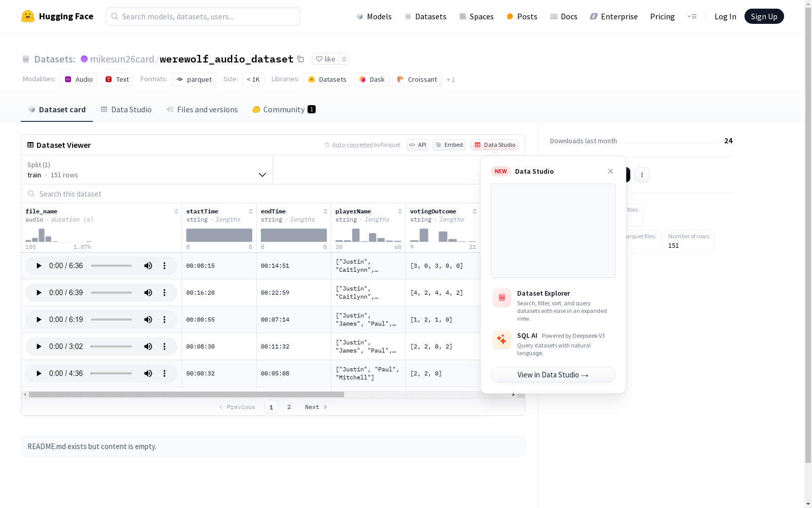This screenshot has width=812, height=508.
Task: Click View in Data Studio button
Action: (553, 375)
